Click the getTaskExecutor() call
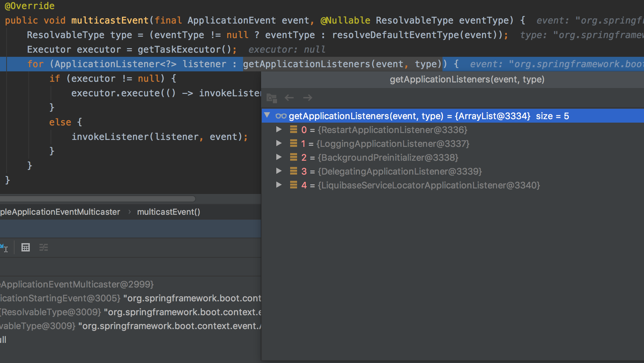The height and width of the screenshot is (363, 644). pos(185,50)
